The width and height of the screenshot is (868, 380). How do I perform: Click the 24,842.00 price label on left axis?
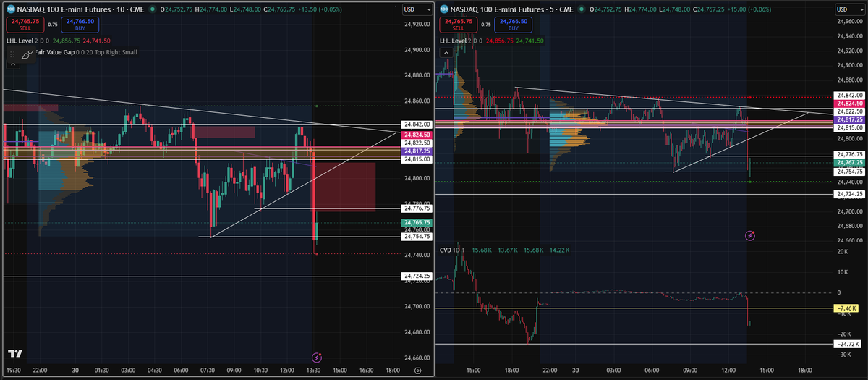(417, 124)
